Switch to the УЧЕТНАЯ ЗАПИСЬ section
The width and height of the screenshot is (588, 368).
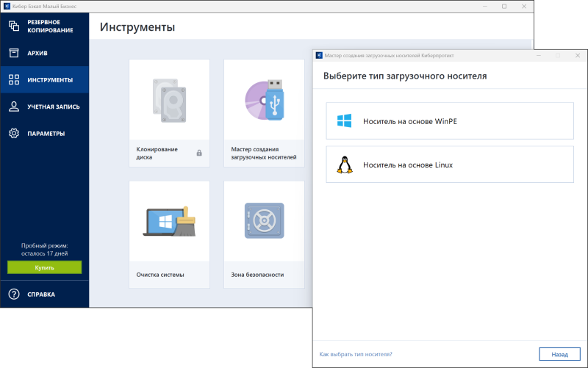54,107
